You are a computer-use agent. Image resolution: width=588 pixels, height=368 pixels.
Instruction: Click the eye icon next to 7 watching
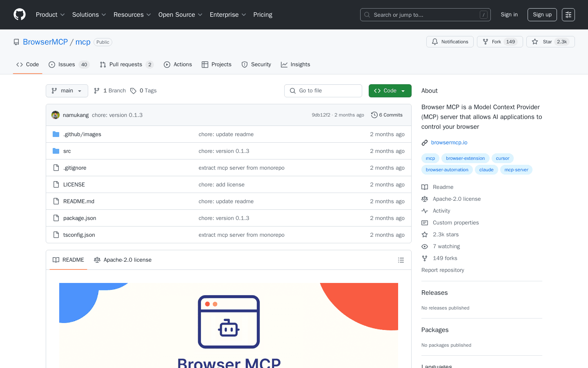click(x=424, y=246)
